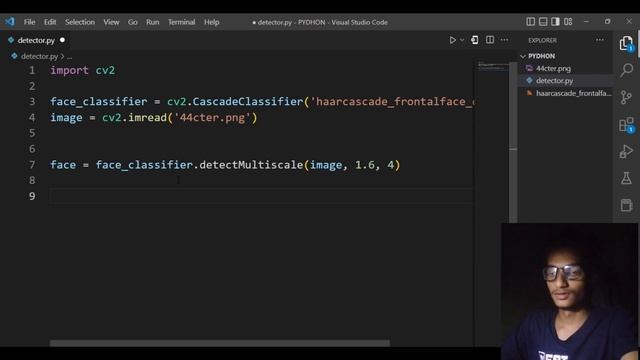This screenshot has height=360, width=640.
Task: Split the editor to the right
Action: point(490,40)
